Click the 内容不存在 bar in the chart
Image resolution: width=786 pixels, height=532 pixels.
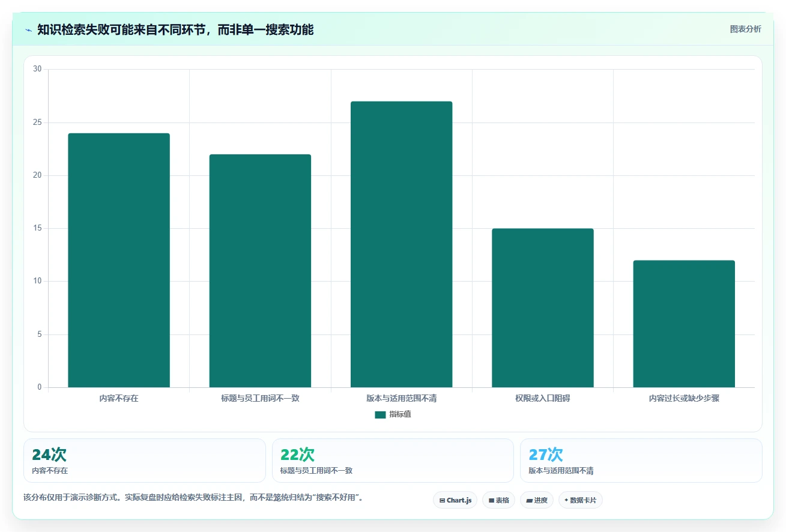coord(119,260)
